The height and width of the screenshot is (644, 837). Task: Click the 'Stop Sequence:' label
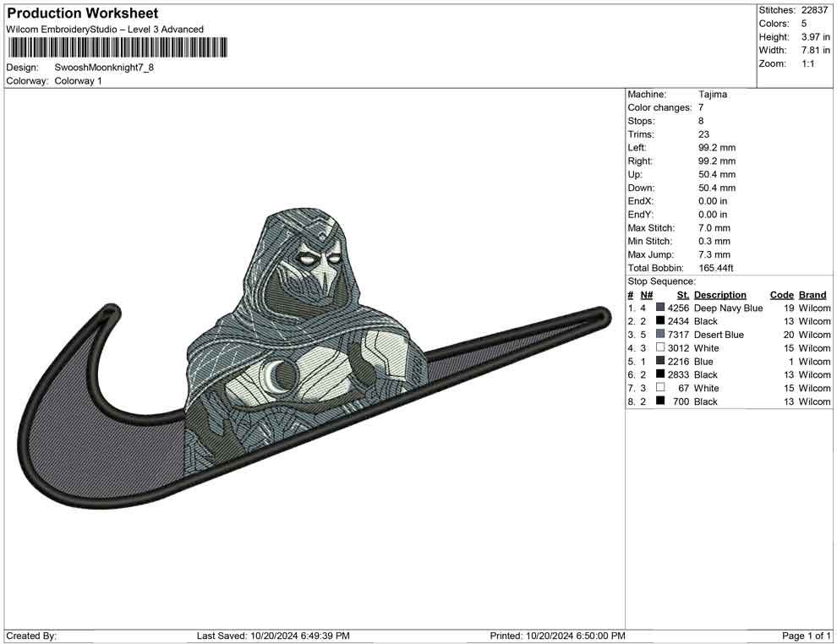[x=662, y=281]
